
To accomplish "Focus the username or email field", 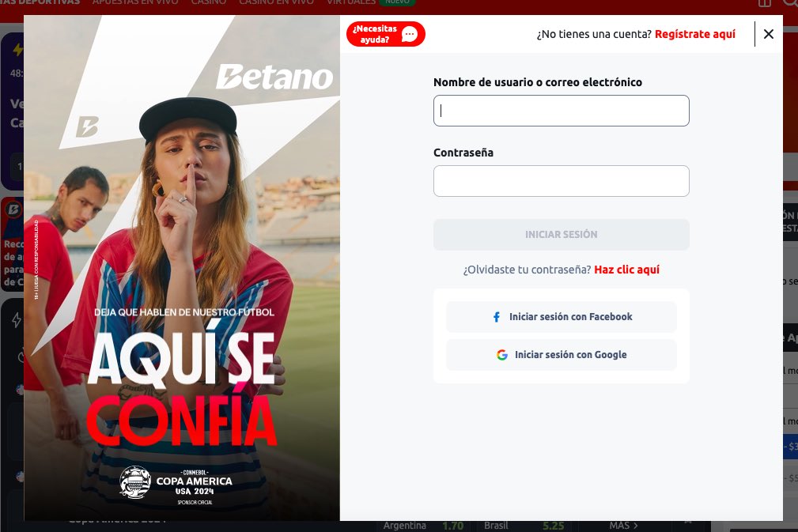I will [x=562, y=111].
